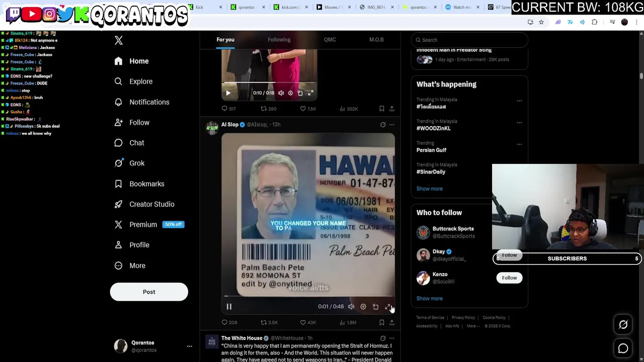View analytics showing 1.8M views
644x362 pixels.
pyautogui.click(x=348, y=322)
